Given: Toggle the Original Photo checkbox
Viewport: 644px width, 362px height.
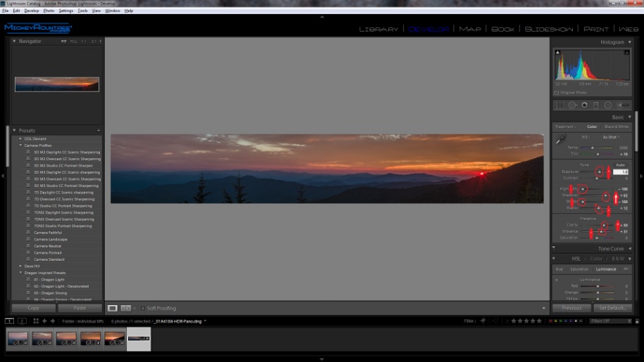Looking at the screenshot, I should click(x=557, y=93).
